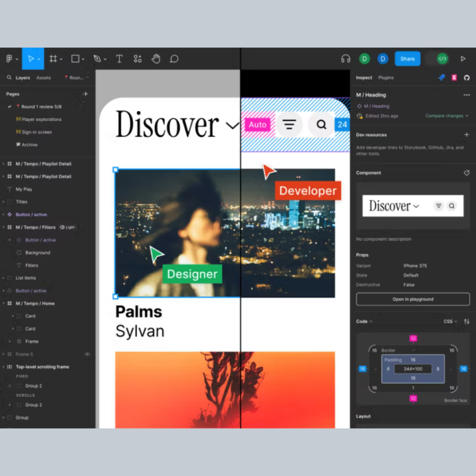476x476 pixels.
Task: Toggle the Light mode badge on Filters layer
Action: [67, 227]
